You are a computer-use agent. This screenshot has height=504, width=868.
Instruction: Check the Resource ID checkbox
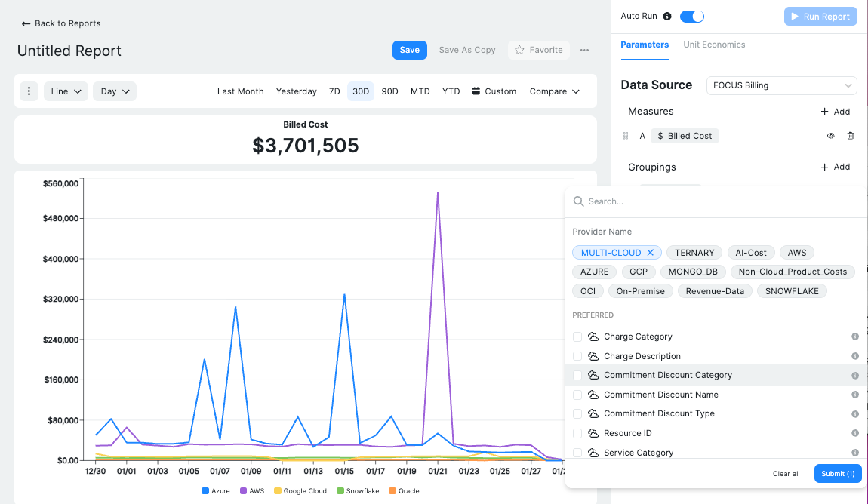click(577, 433)
